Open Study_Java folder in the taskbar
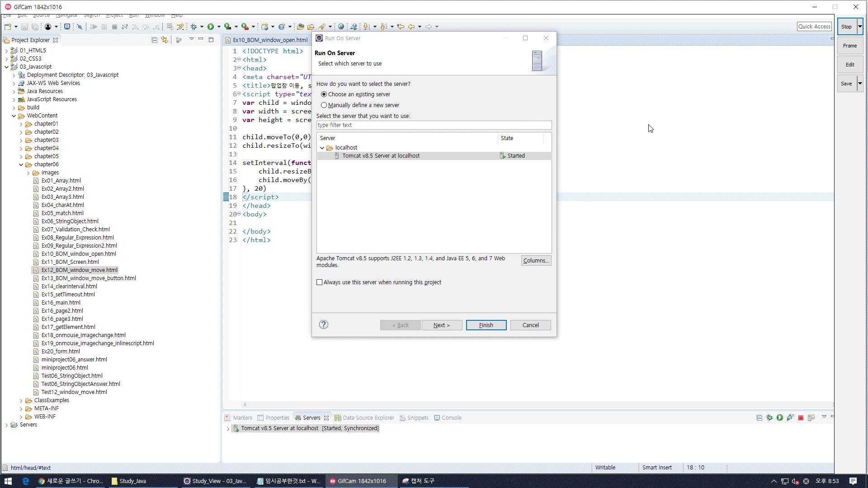This screenshot has height=488, width=868. click(129, 481)
